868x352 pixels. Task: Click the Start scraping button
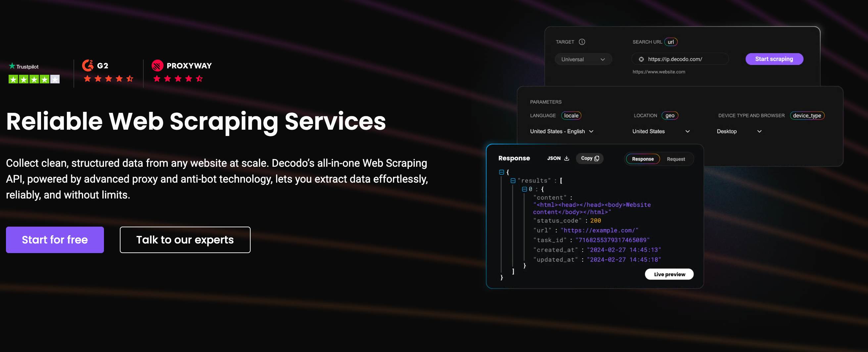click(x=774, y=59)
